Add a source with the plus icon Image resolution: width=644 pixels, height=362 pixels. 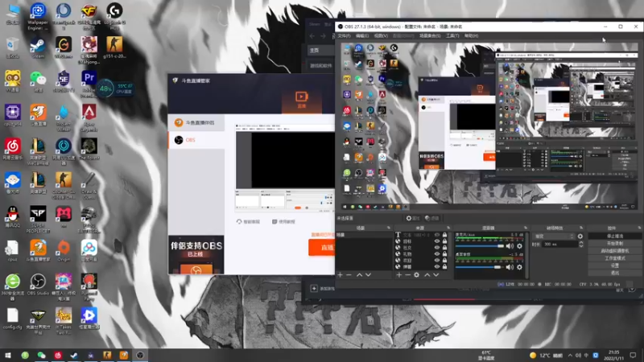coord(398,274)
